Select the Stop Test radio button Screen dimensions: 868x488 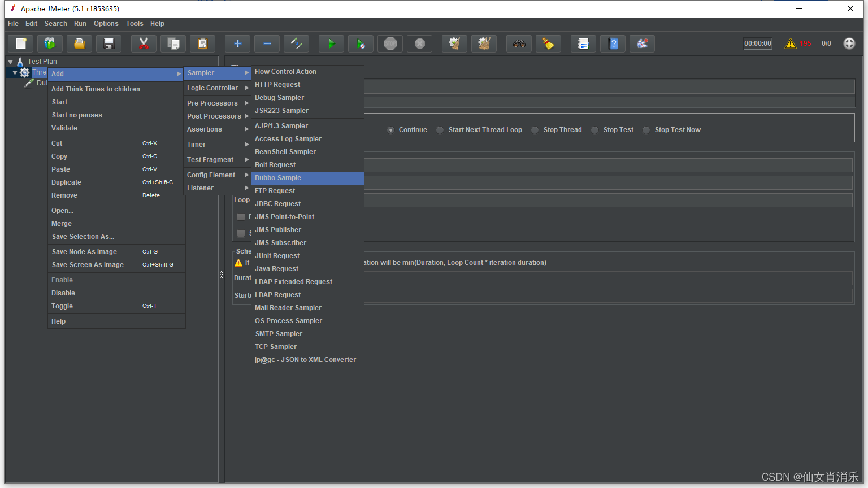click(x=594, y=130)
